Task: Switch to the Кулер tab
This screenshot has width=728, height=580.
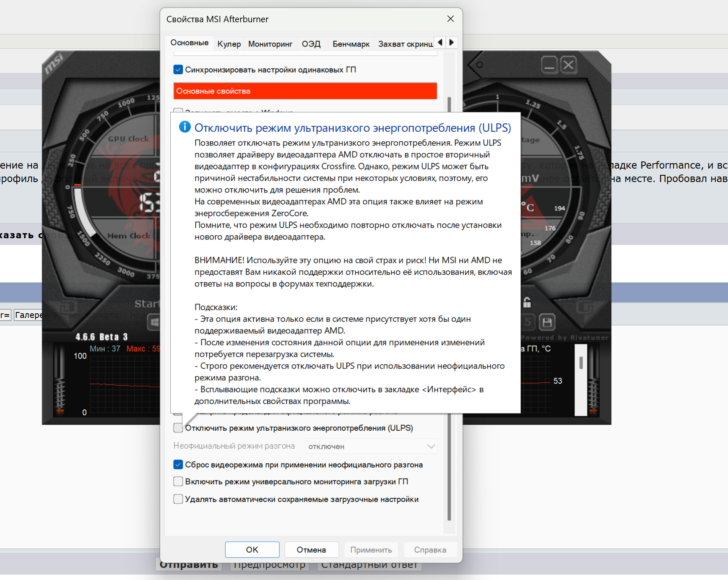Action: [x=229, y=44]
